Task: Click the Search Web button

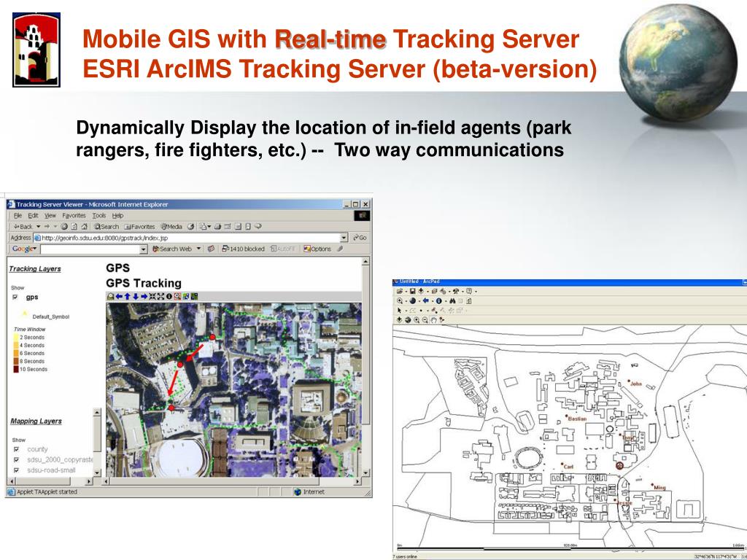Action: [x=171, y=249]
